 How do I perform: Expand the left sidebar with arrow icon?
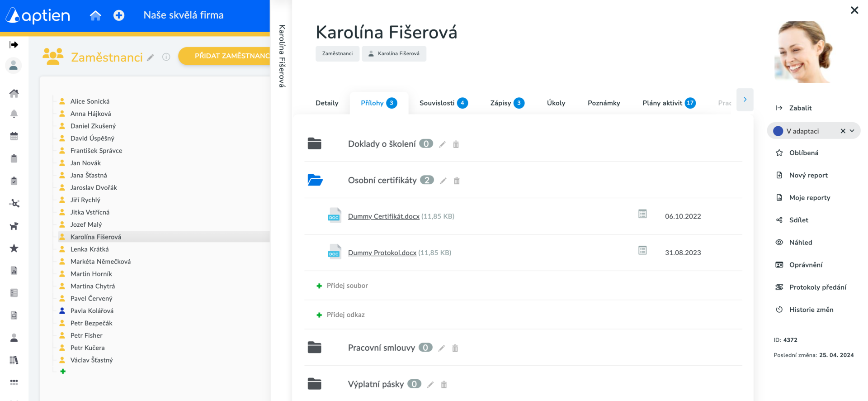point(14,44)
